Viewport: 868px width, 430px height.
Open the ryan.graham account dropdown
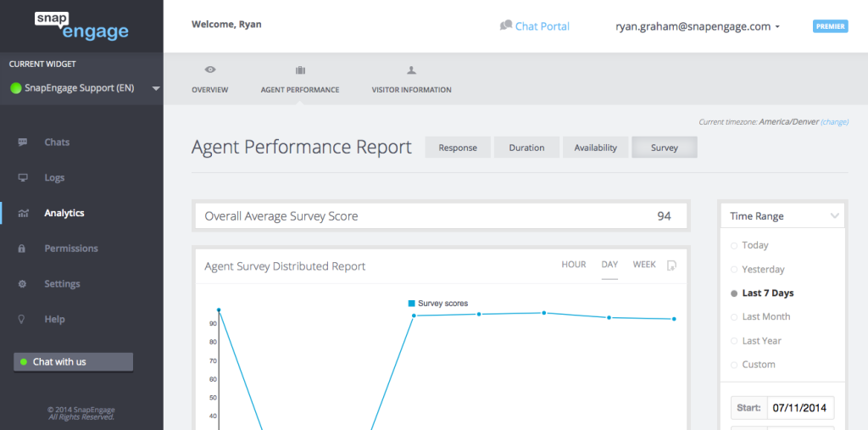coord(698,26)
